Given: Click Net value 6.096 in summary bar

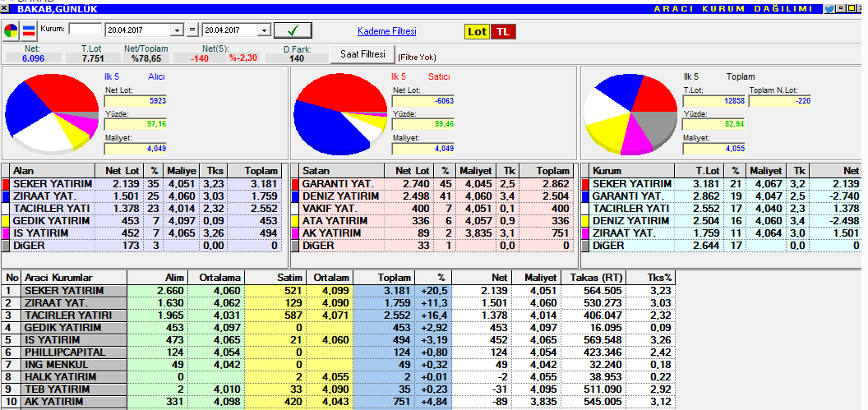Looking at the screenshot, I should 34,58.
